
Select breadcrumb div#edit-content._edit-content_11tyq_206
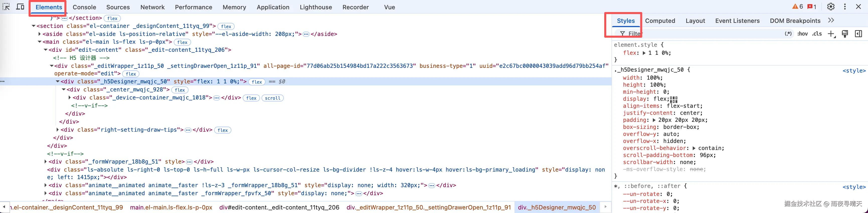[x=279, y=207]
